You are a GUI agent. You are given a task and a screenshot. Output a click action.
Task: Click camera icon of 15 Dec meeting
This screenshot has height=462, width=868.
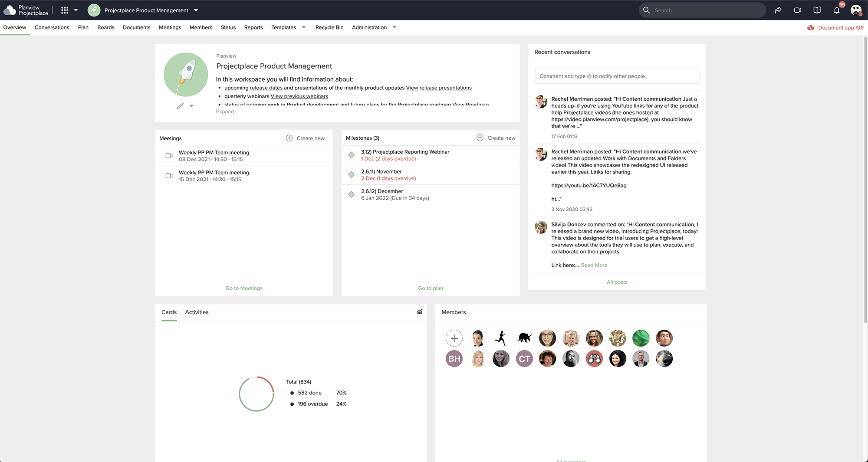tap(169, 176)
